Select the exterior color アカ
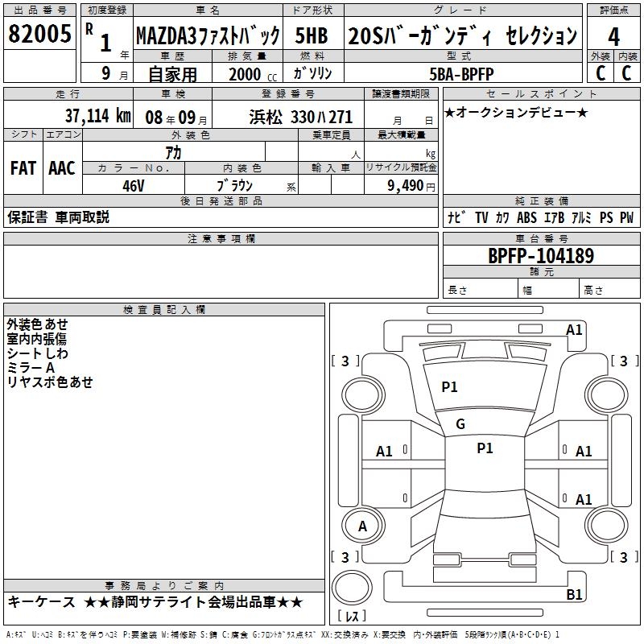 click(x=173, y=153)
